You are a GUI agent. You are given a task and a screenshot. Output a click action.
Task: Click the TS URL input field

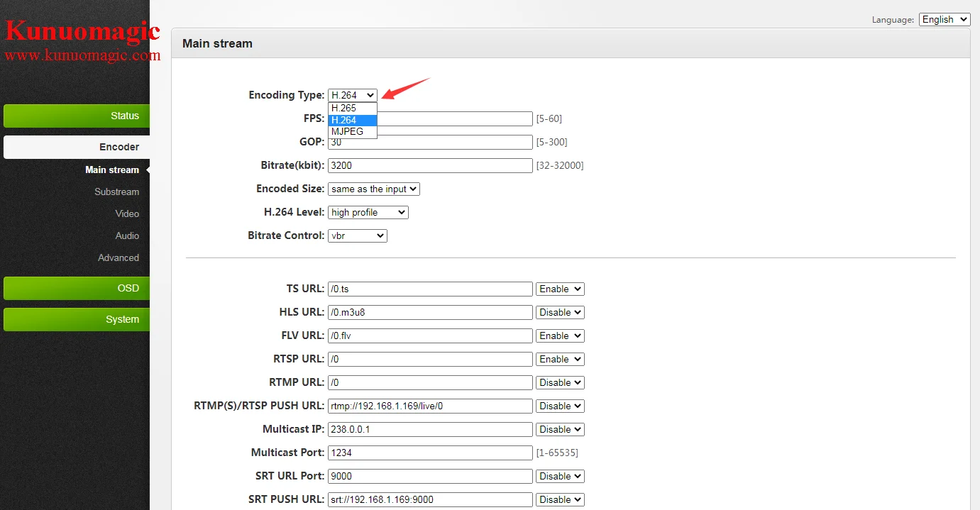[x=430, y=289]
